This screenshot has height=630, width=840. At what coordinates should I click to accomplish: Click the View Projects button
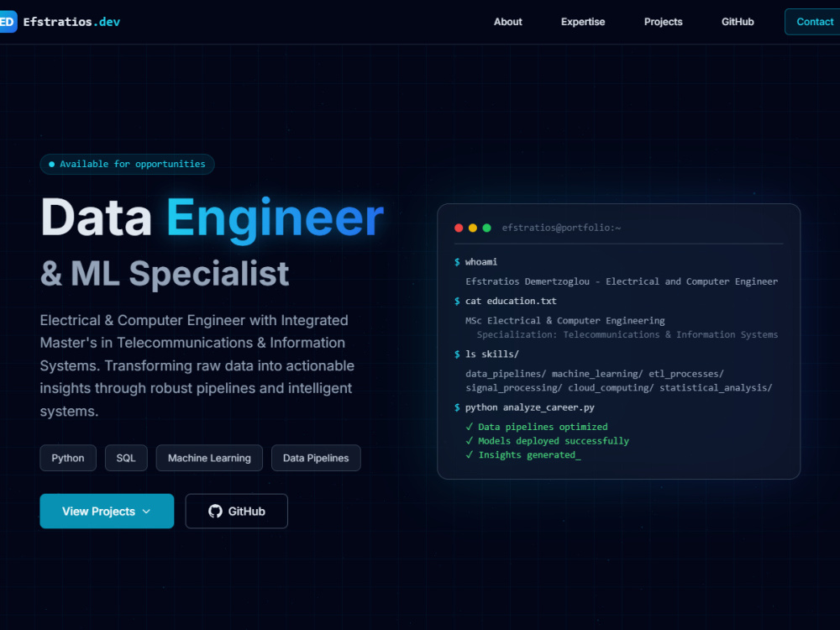(x=107, y=511)
